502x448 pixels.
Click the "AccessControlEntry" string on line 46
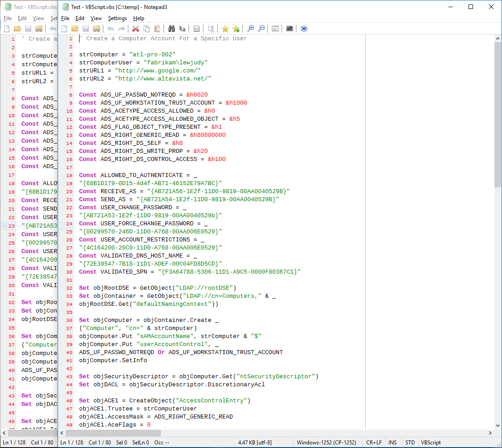tap(211, 400)
